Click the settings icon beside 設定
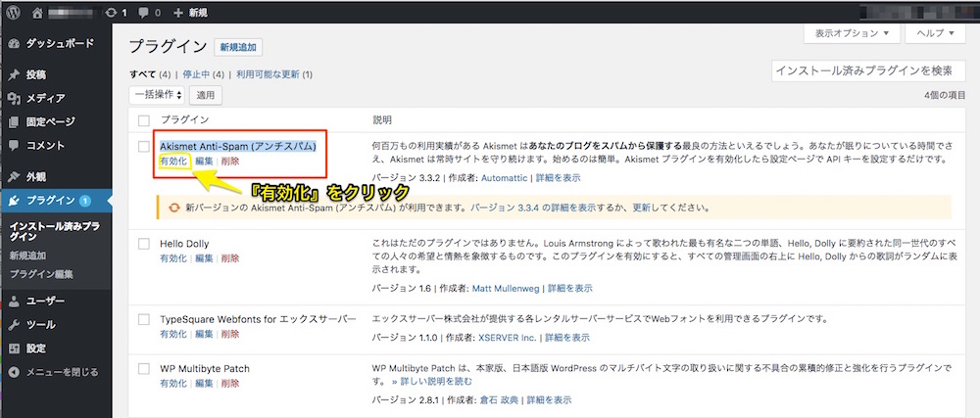The height and width of the screenshot is (418, 980). (x=15, y=348)
